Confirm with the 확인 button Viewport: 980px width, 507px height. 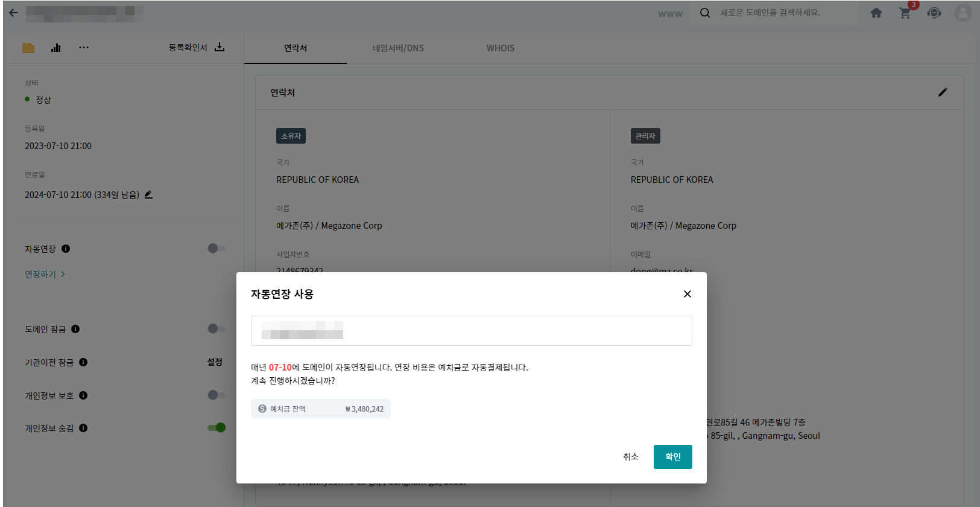(672, 457)
